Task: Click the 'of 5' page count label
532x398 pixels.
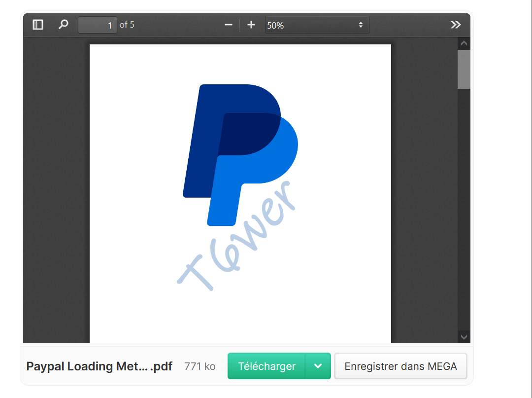Action: (x=127, y=25)
